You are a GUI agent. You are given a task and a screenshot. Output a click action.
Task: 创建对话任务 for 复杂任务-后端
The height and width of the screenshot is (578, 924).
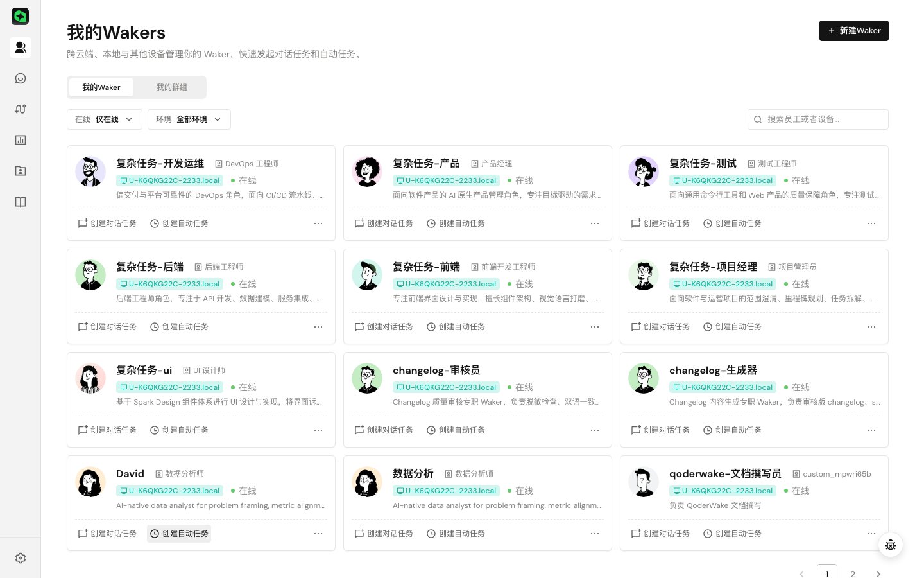tap(107, 327)
